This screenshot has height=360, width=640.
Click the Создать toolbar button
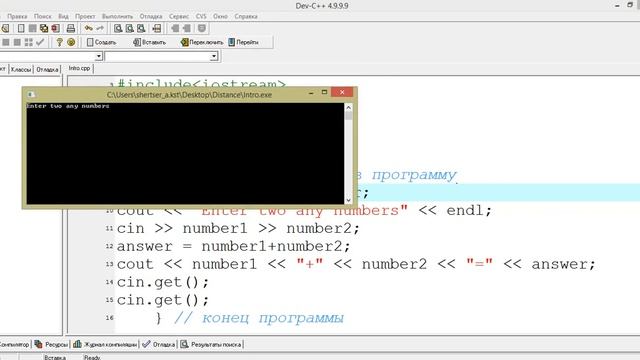[102, 42]
